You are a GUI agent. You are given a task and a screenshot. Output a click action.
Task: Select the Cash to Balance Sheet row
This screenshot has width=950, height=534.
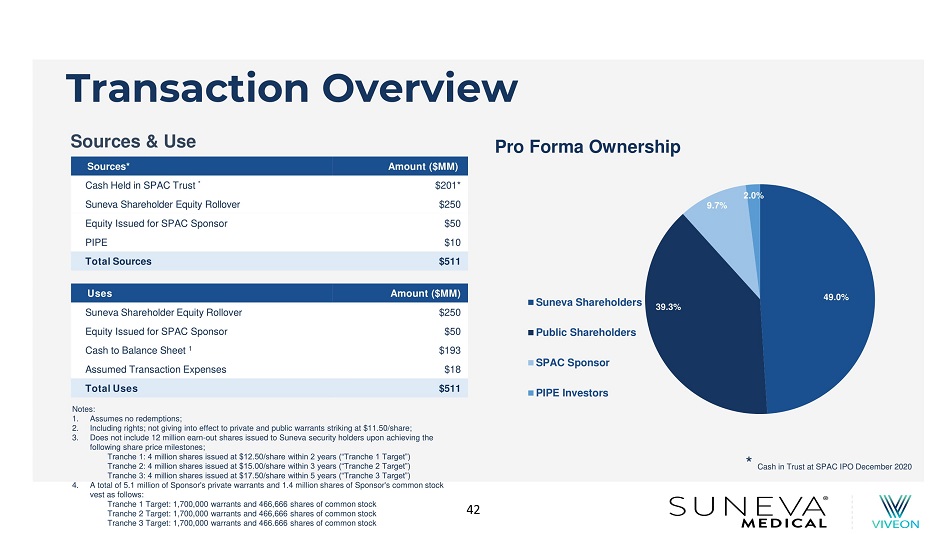click(268, 350)
